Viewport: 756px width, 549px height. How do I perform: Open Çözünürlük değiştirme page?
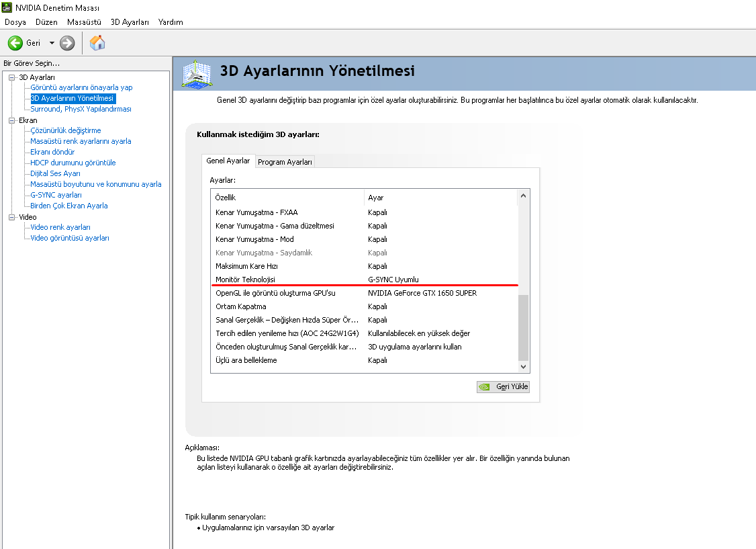pyautogui.click(x=66, y=130)
